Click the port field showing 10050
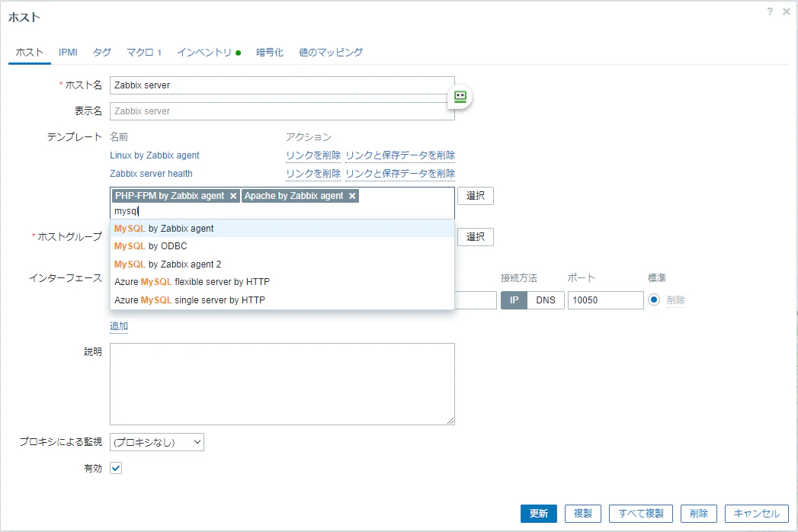 (606, 300)
